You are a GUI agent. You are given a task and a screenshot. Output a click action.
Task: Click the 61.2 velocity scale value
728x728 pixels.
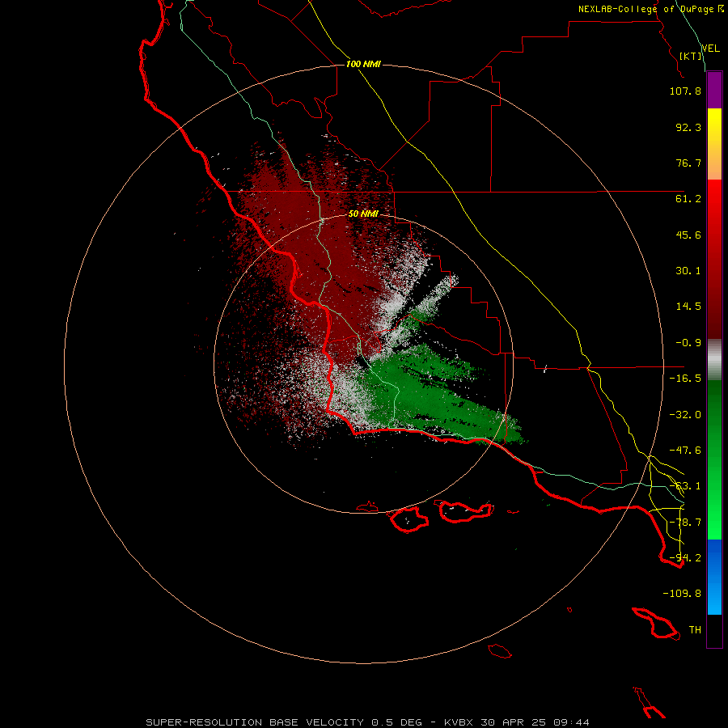(688, 199)
